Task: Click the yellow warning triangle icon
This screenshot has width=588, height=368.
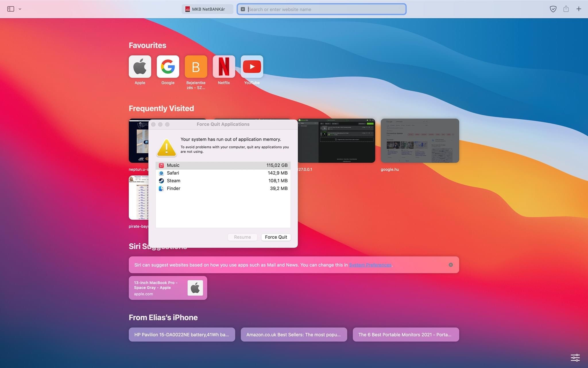Action: point(167,148)
